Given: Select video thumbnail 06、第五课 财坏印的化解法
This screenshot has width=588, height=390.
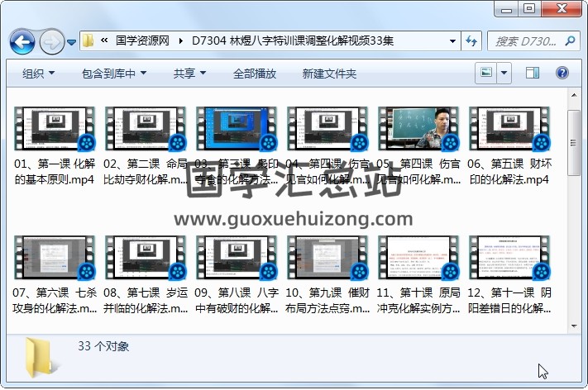Looking at the screenshot, I should [509, 129].
